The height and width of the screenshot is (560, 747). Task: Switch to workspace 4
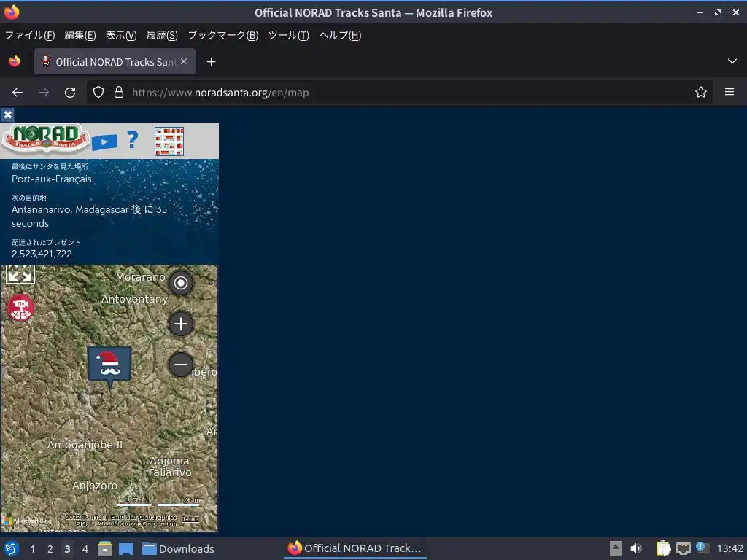(x=85, y=549)
